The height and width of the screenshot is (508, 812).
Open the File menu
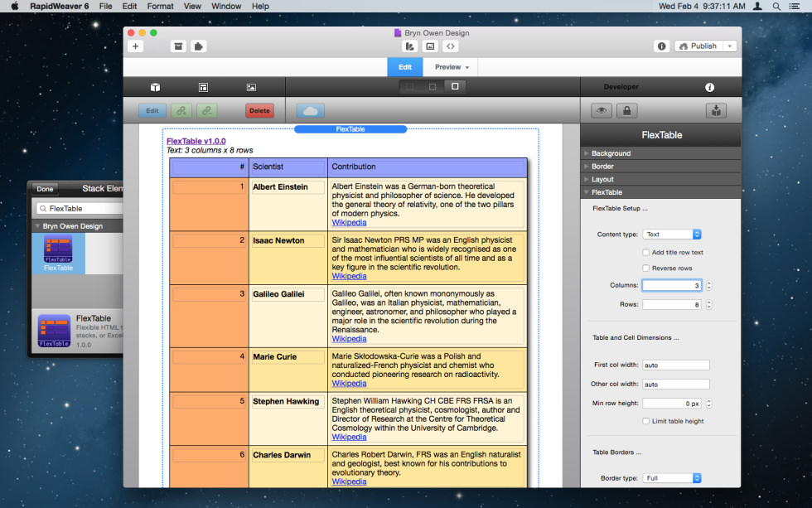[106, 6]
